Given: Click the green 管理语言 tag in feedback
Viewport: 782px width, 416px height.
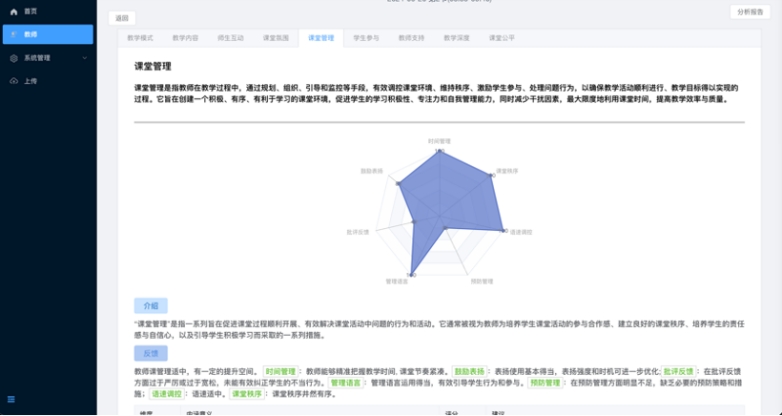Looking at the screenshot, I should point(344,383).
